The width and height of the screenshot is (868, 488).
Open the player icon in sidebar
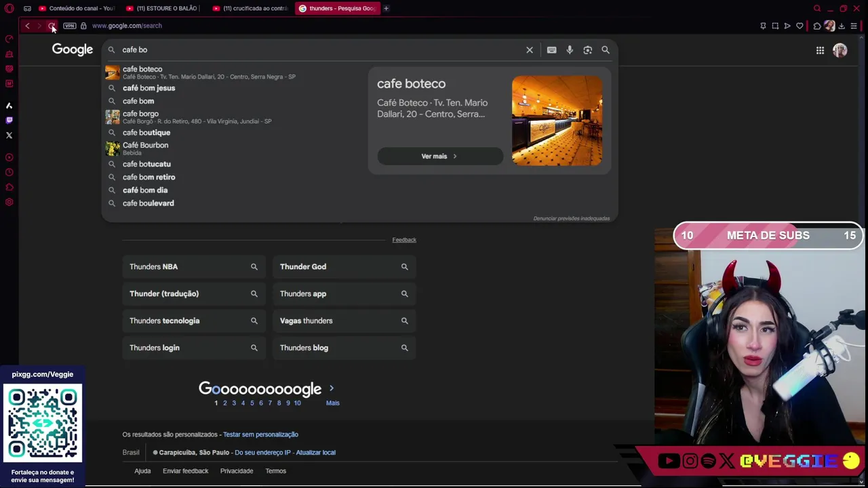[x=9, y=157]
